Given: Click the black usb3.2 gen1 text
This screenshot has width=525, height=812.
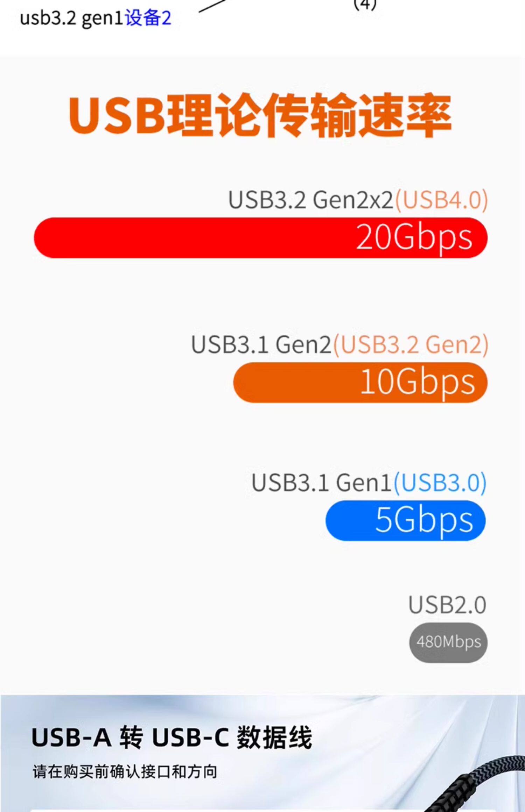Looking at the screenshot, I should pos(72,18).
